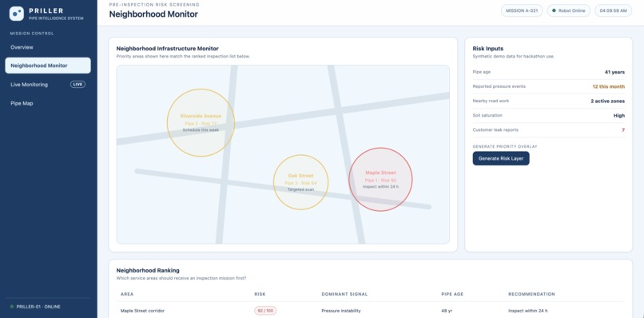
Task: Click the Risk Inputs heading
Action: pos(488,49)
